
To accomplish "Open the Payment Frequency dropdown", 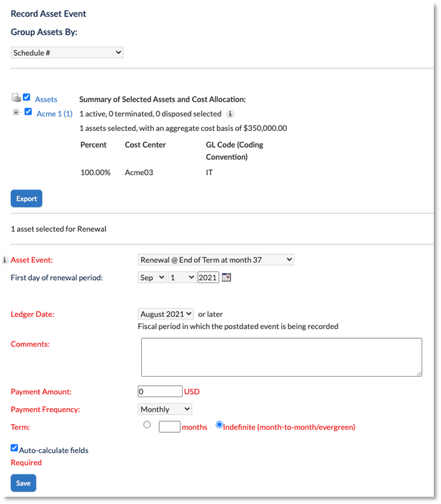I will point(165,409).
